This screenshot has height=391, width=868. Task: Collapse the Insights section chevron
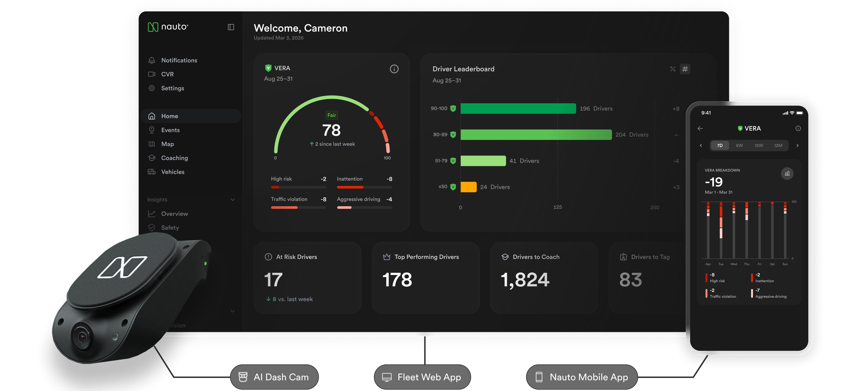click(x=233, y=200)
